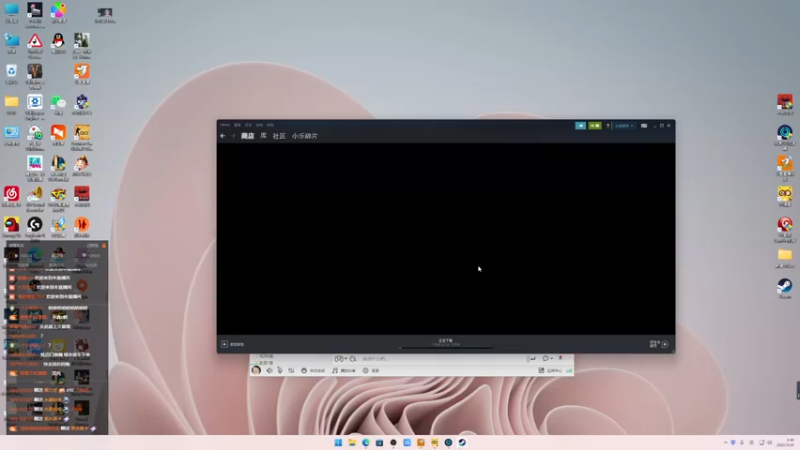
Task: Open the app center grid icon
Action: coord(541,370)
